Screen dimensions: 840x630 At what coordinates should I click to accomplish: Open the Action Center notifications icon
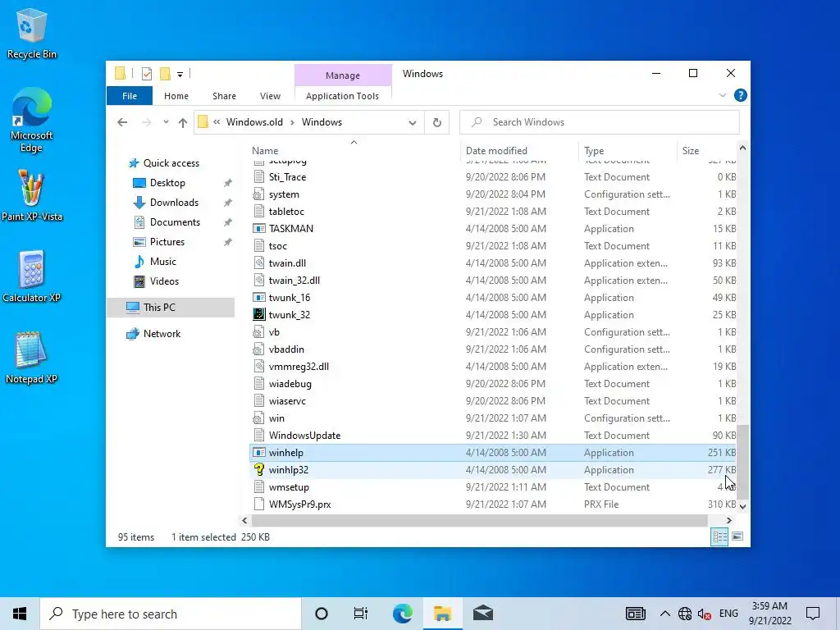tap(813, 614)
